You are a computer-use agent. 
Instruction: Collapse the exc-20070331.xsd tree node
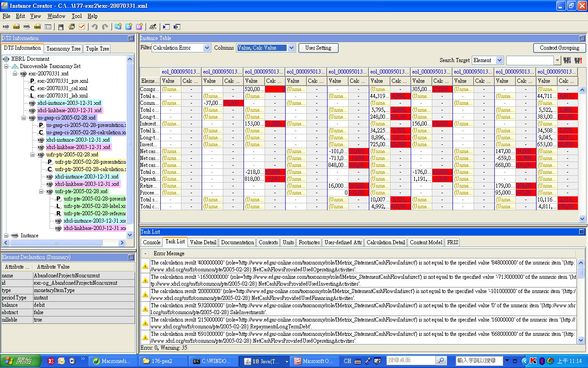15,74
